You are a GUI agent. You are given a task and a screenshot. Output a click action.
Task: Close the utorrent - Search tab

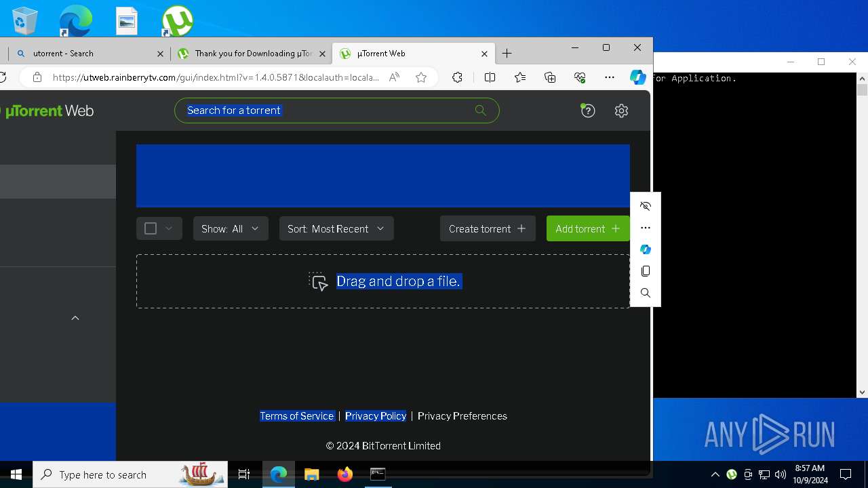pyautogui.click(x=160, y=54)
